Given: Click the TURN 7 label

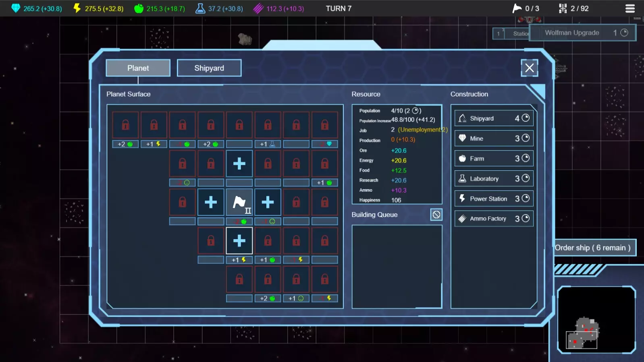Looking at the screenshot, I should tap(339, 8).
